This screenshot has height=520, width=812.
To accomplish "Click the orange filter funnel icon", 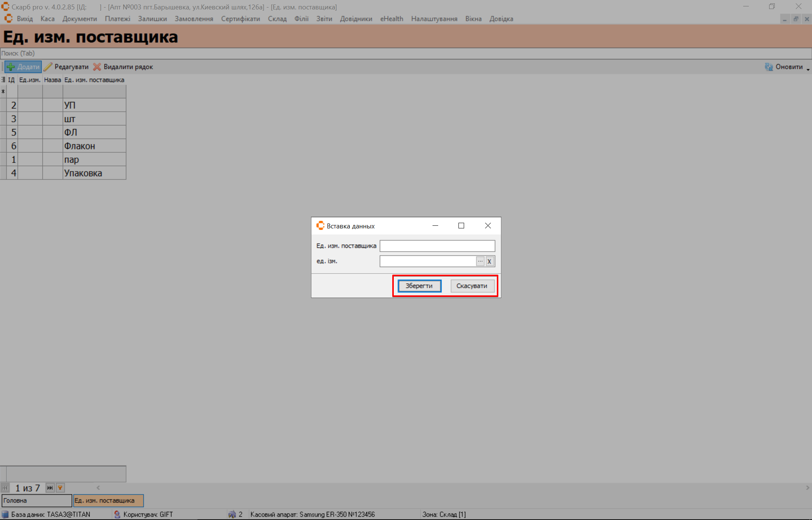I will point(60,488).
